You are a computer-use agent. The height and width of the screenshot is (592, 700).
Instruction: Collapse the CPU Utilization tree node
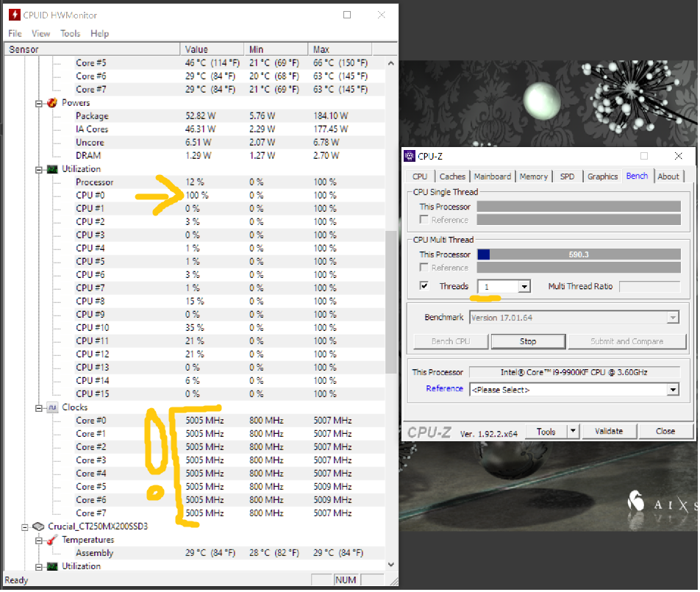click(x=39, y=170)
